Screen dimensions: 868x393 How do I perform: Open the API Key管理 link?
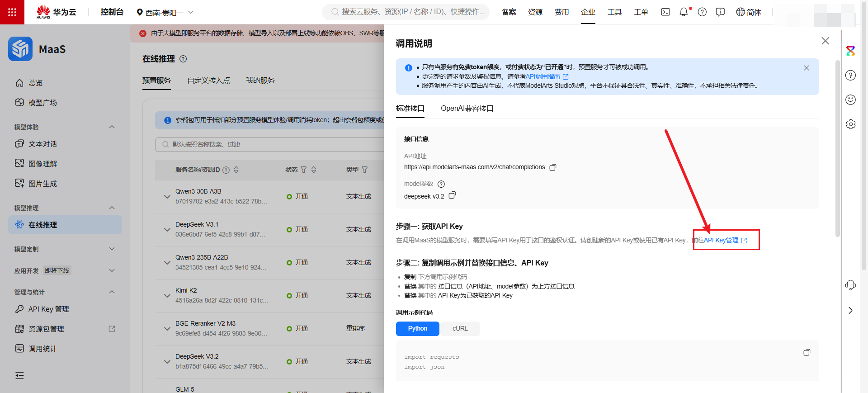coord(725,240)
